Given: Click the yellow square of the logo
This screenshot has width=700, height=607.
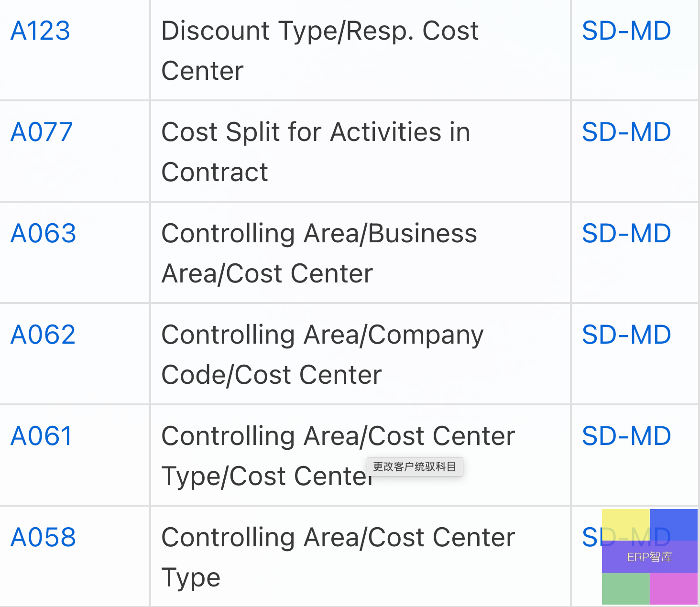Looking at the screenshot, I should 625,525.
